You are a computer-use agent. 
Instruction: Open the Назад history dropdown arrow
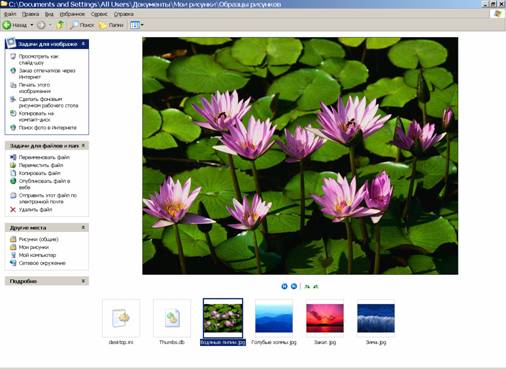(32, 25)
